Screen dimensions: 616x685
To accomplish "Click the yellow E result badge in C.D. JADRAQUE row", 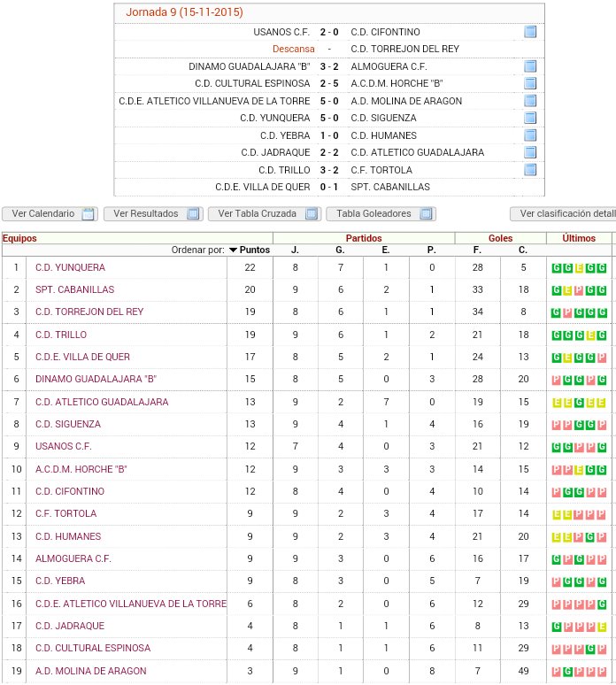I will (602, 627).
